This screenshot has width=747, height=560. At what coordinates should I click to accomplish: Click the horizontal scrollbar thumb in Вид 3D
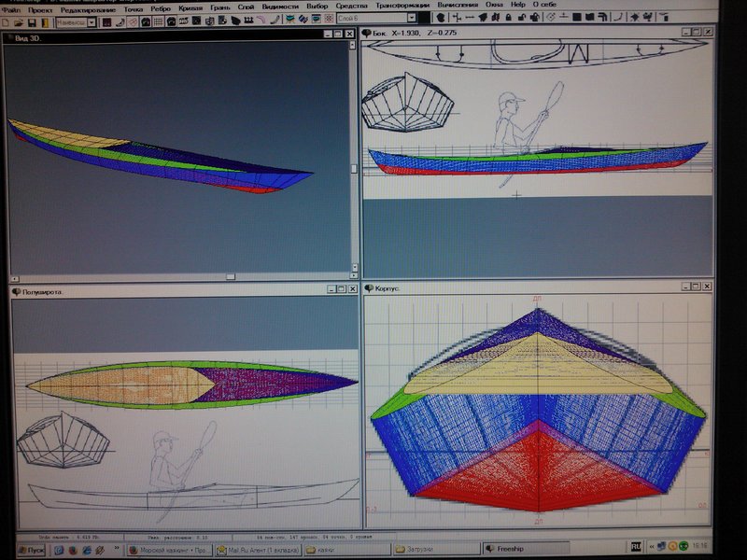point(231,276)
